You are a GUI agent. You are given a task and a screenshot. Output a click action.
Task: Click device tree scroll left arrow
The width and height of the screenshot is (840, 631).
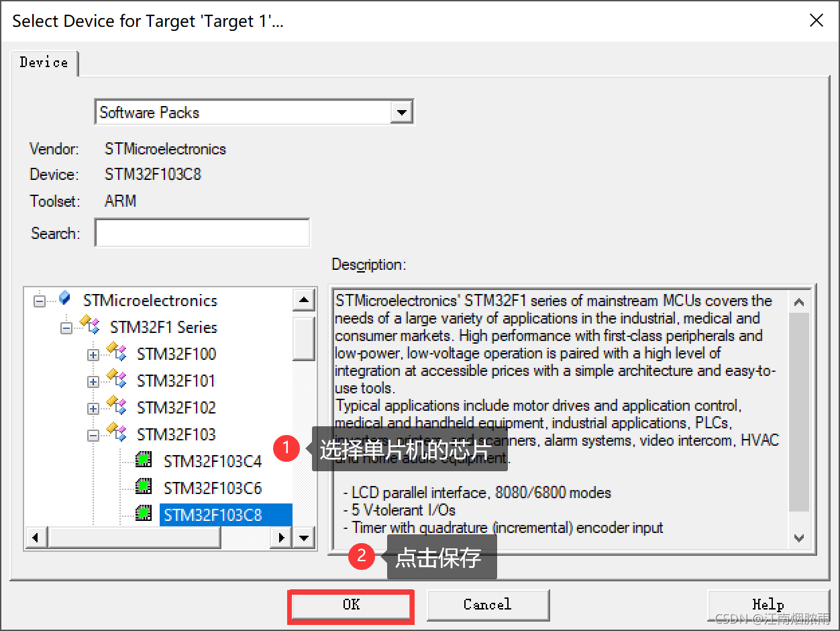coord(36,538)
